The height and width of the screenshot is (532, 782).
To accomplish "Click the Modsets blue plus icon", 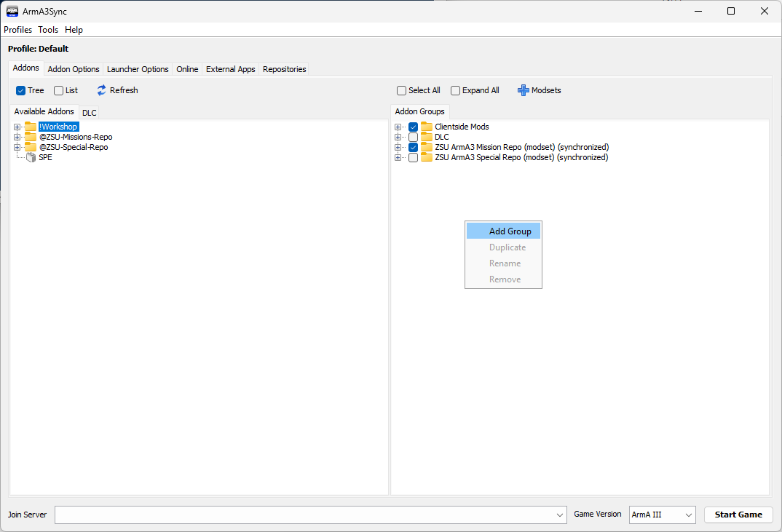I will pos(523,90).
